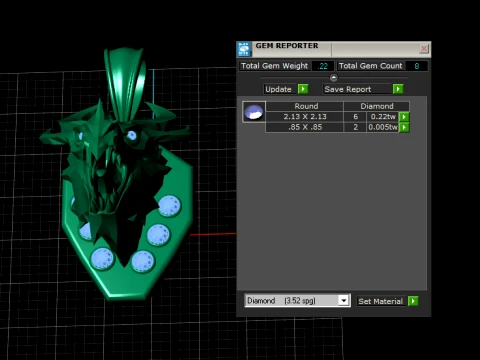Image resolution: width=480 pixels, height=360 pixels.
Task: Click the Save Report label button
Action: coord(357,89)
